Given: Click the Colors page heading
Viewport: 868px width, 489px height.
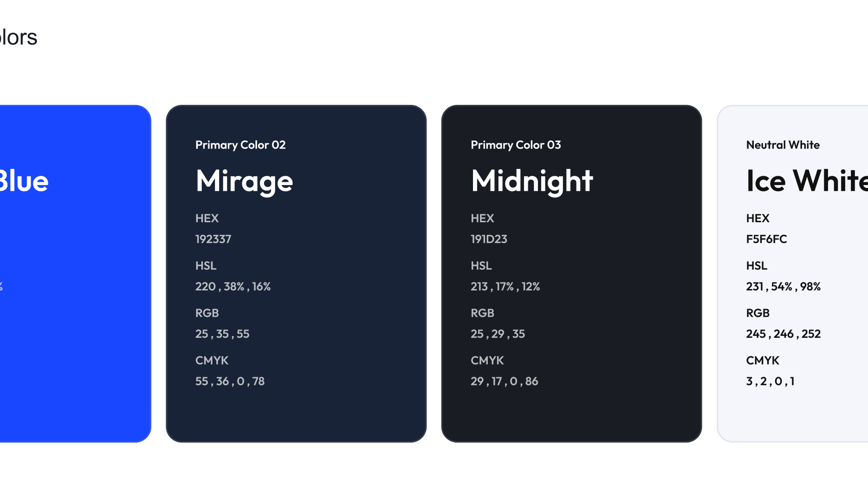Looking at the screenshot, I should [x=19, y=37].
